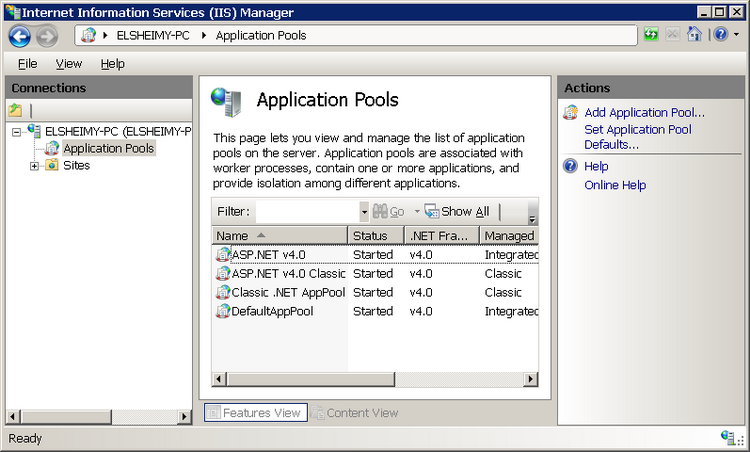Expand the Sites tree node

click(x=34, y=166)
